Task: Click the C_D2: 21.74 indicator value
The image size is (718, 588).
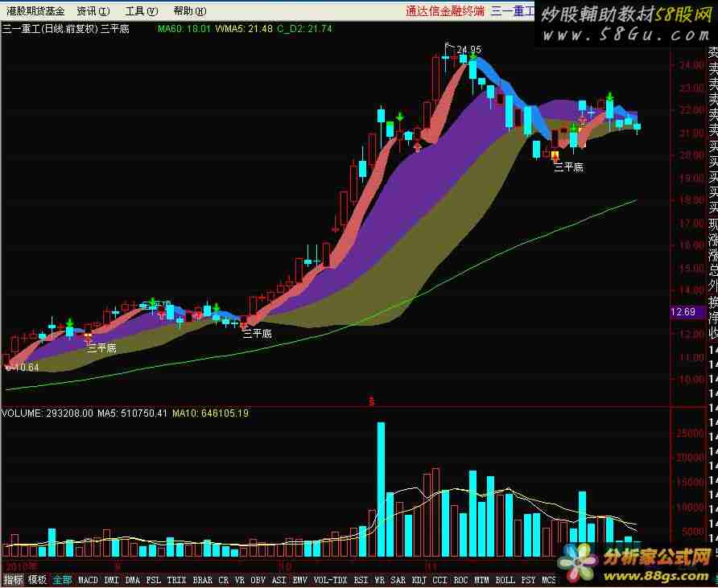Action: click(x=304, y=29)
